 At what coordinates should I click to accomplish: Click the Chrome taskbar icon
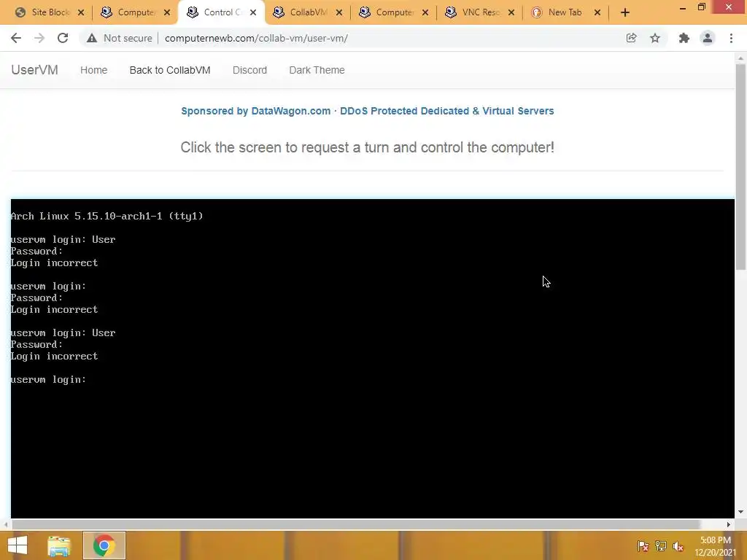104,545
